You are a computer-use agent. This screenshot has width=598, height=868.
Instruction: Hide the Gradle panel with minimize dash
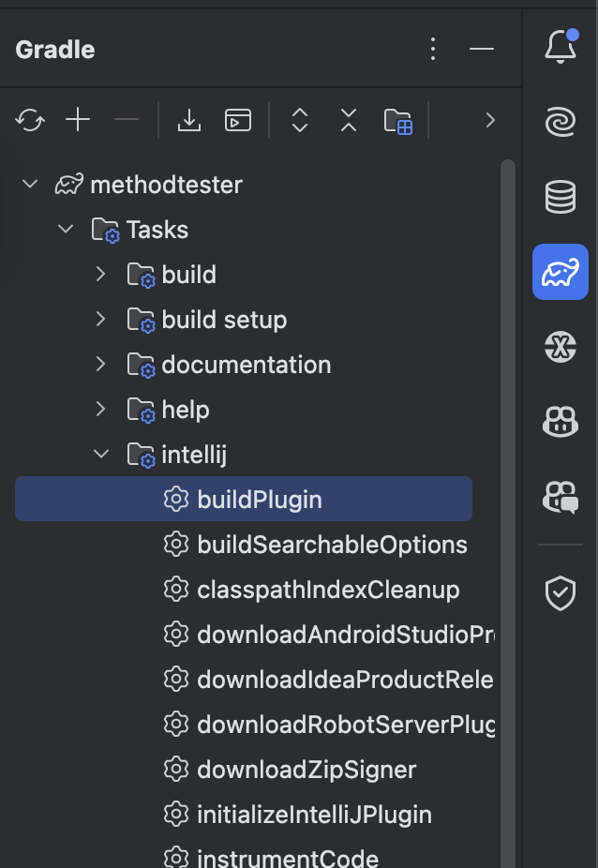pos(482,49)
